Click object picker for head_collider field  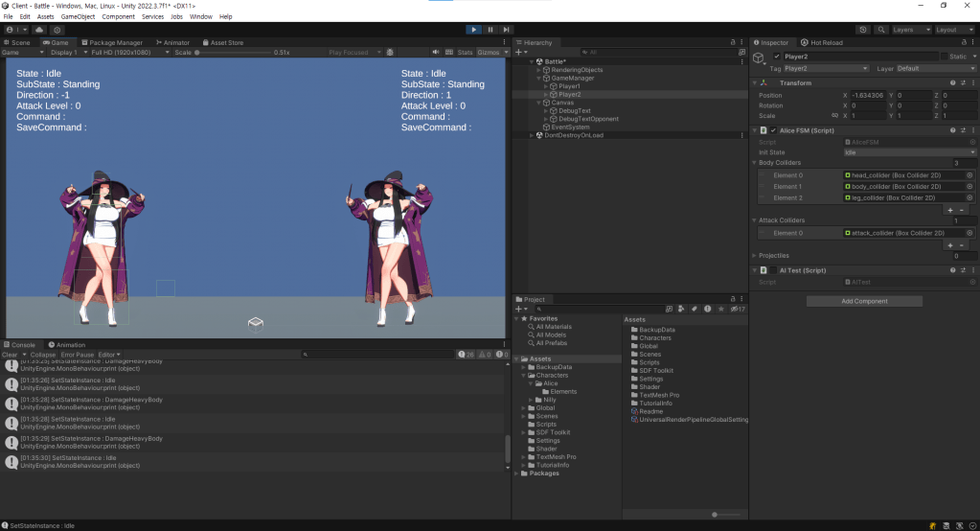coord(969,175)
